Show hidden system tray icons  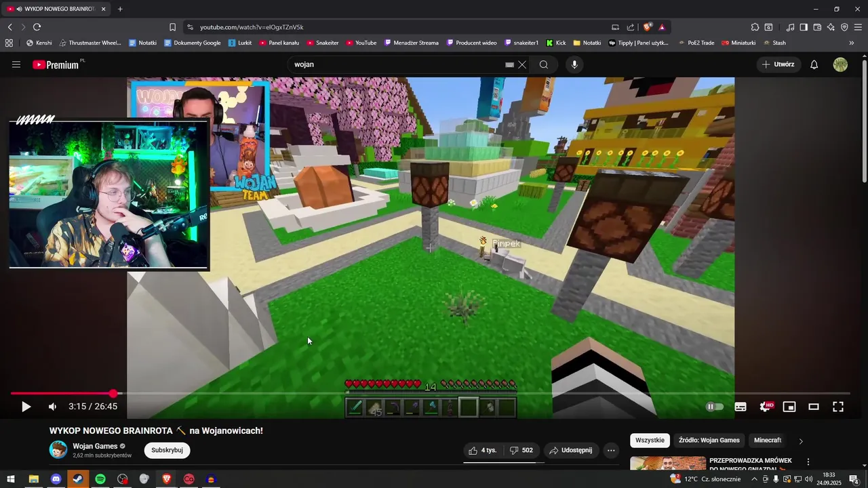(x=754, y=479)
